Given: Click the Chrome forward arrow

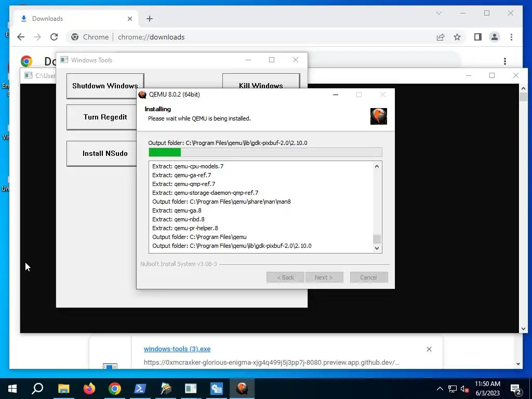Looking at the screenshot, I should click(x=37, y=37).
